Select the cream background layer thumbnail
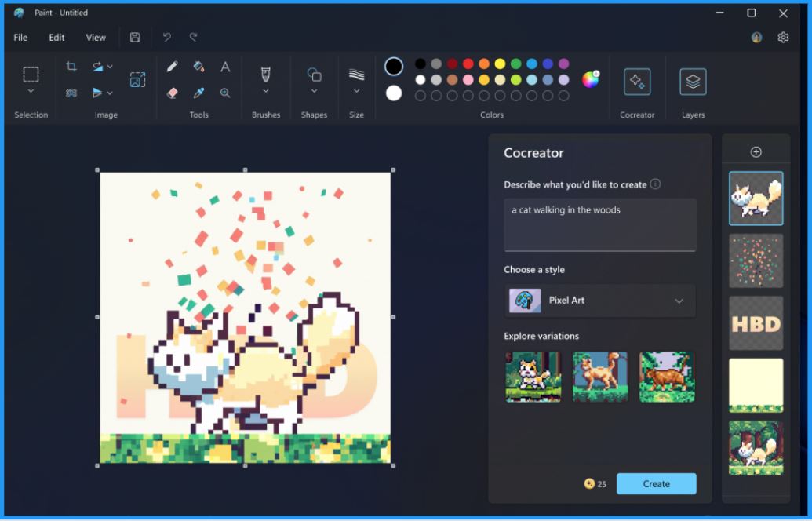Viewport: 812px width, 521px height. [x=756, y=385]
